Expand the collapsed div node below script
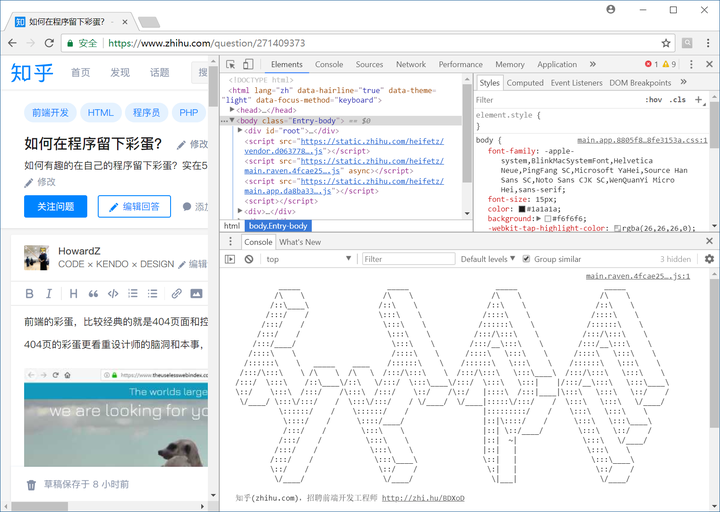The width and height of the screenshot is (720, 512). (x=240, y=211)
